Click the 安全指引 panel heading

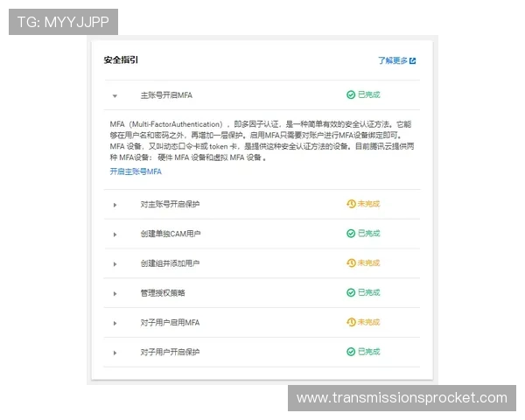pyautogui.click(x=121, y=60)
